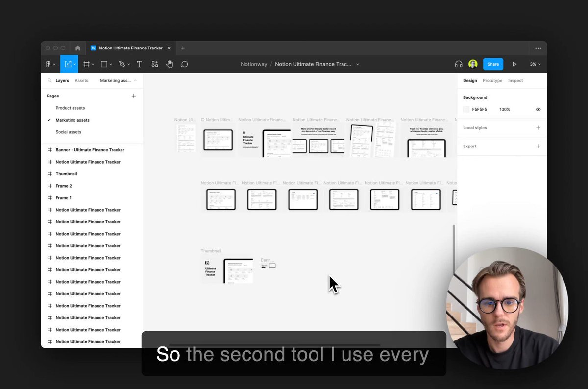Viewport: 588px width, 389px height.
Task: Select the Thumbnail frame on canvas
Action: [227, 270]
